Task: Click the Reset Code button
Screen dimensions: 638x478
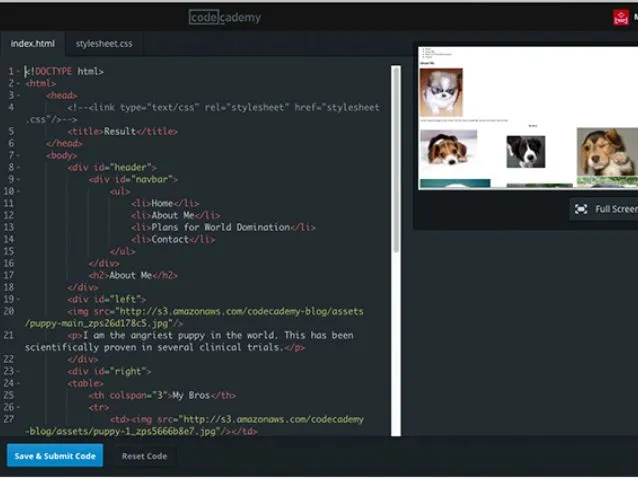Action: (x=144, y=456)
